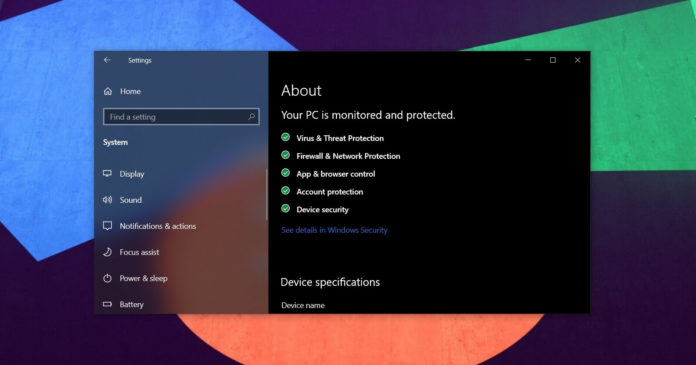Click the sidebar vertical scrollbar
This screenshot has height=365, width=696.
coord(267,194)
